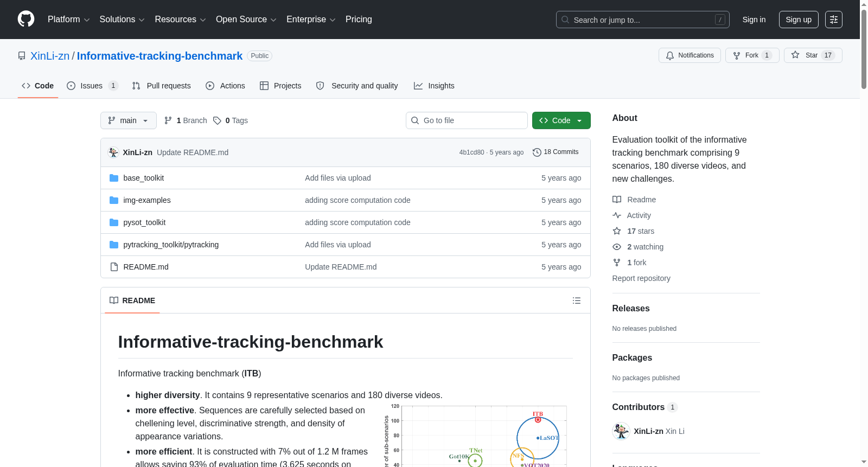
Task: Click the fork icon beside 1 fork
Action: (x=617, y=263)
